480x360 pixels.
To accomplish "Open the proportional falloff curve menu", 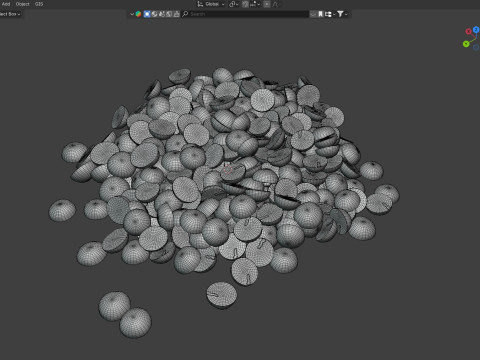I will (276, 4).
